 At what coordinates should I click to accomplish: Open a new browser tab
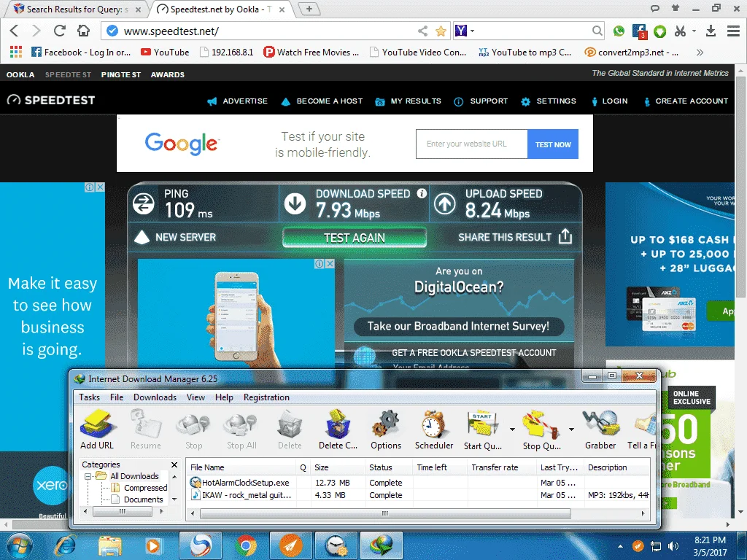tap(309, 9)
